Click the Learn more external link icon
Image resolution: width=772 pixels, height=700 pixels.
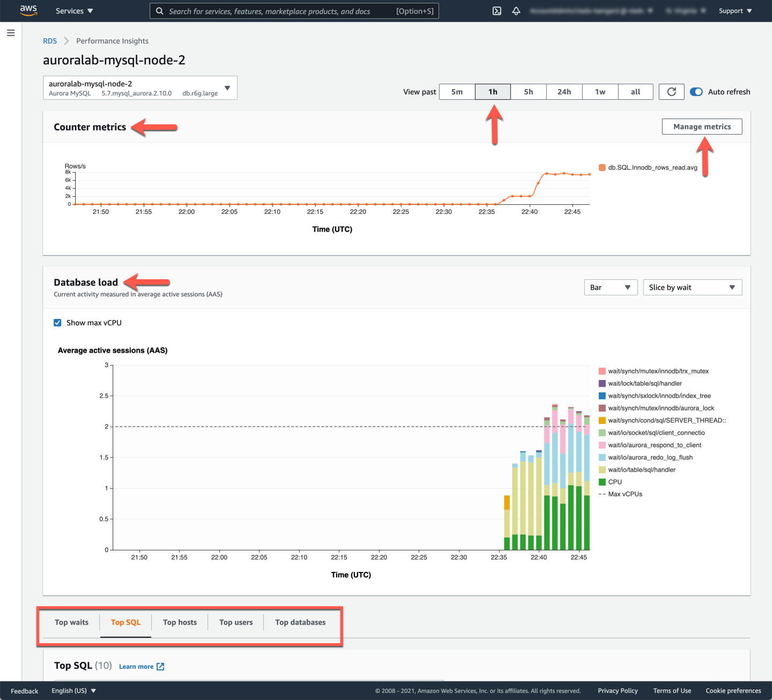point(160,666)
